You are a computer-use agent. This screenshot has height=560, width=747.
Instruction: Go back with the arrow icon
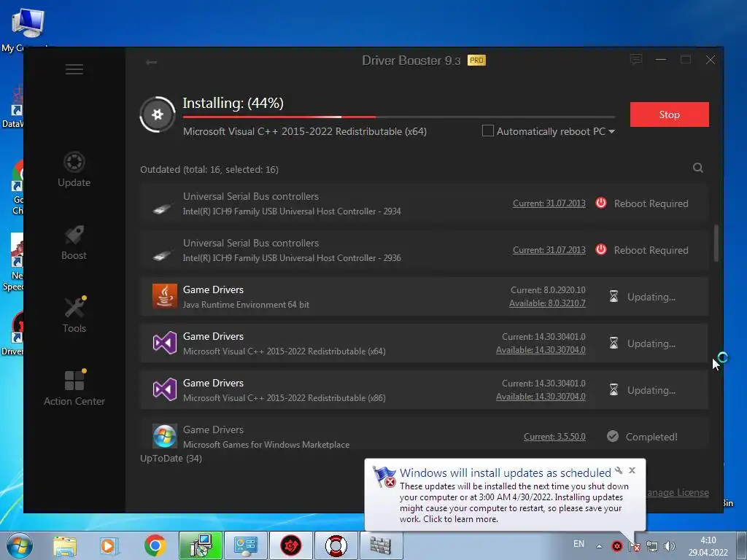click(x=152, y=62)
